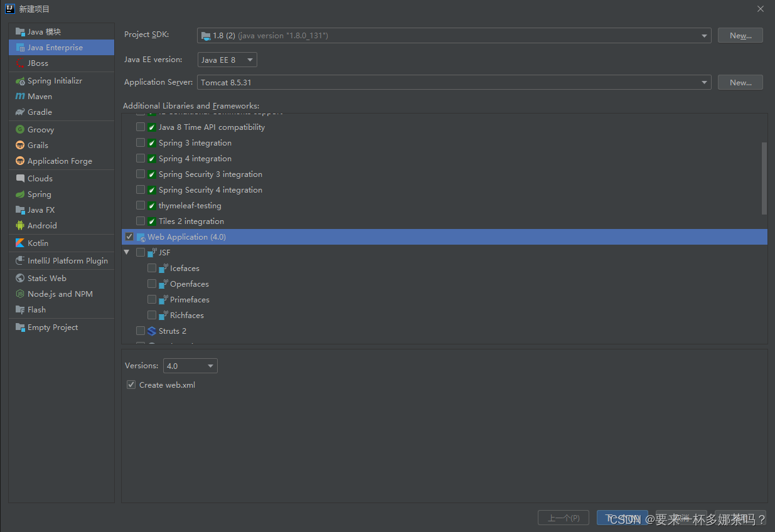The image size is (775, 532).
Task: Click the frameworks list vertical scrollbar
Action: 764,178
